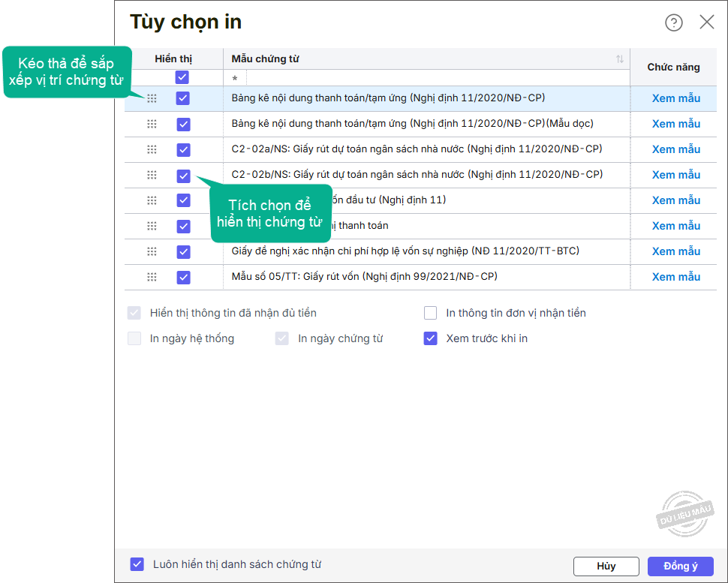Open Xem mẫu for first Bảng kê row
The image size is (728, 583).
(x=676, y=98)
